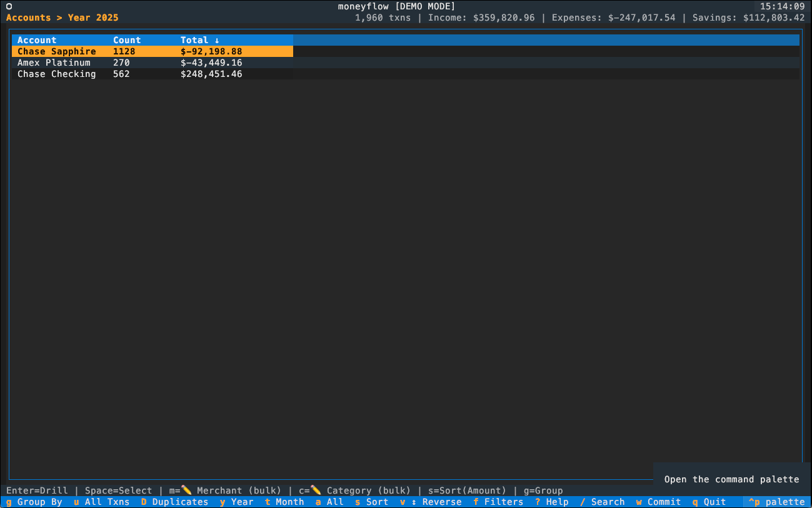812x508 pixels.
Task: Click the count 562 cell
Action: coord(121,74)
